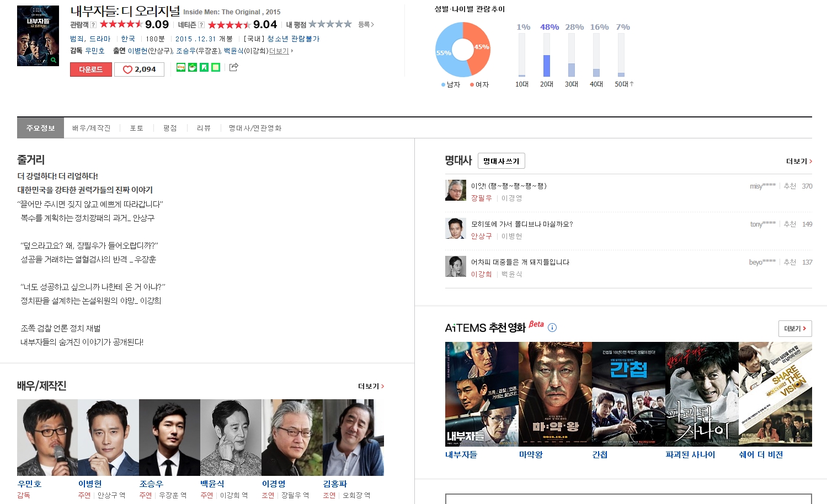Expand the cast list with 더보기

tap(281, 51)
